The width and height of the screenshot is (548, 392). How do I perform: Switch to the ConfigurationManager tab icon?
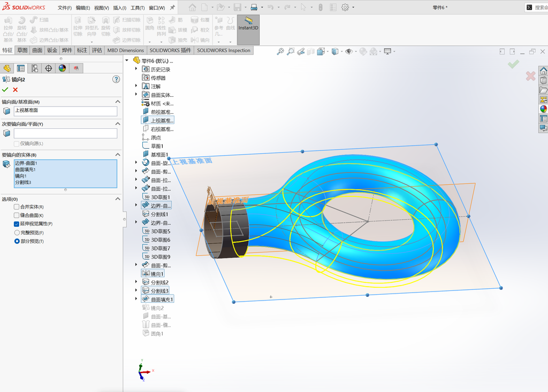35,68
